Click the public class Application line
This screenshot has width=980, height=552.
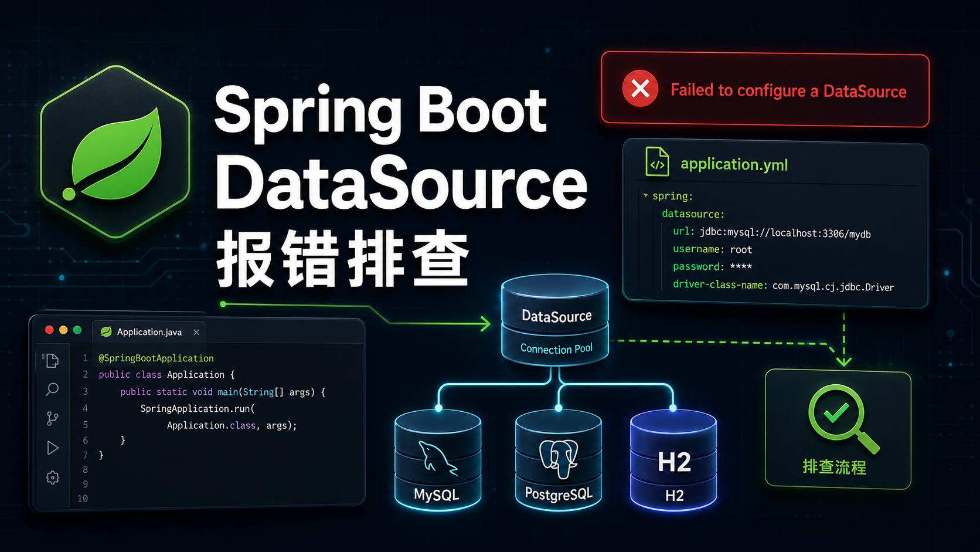(166, 374)
